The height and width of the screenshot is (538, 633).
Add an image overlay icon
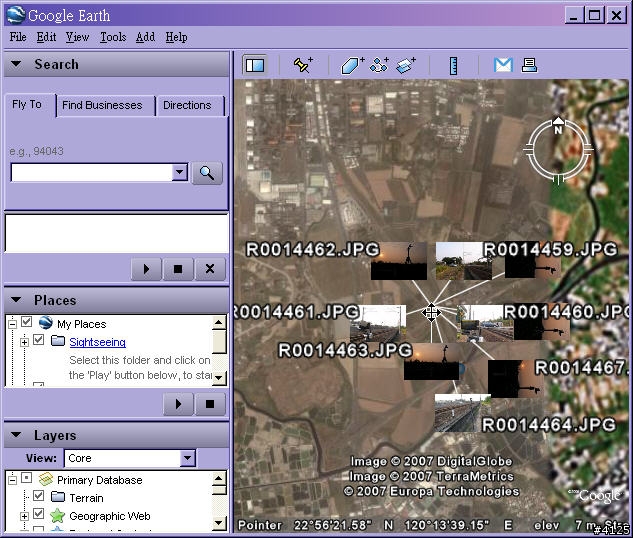coord(405,65)
